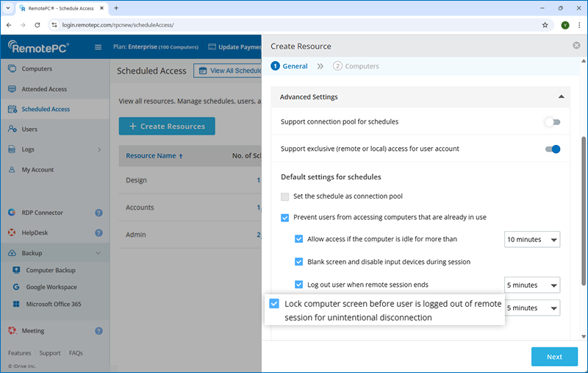Click the hamburger menu icon beside RemotePC logo
The height and width of the screenshot is (373, 588).
tap(98, 48)
